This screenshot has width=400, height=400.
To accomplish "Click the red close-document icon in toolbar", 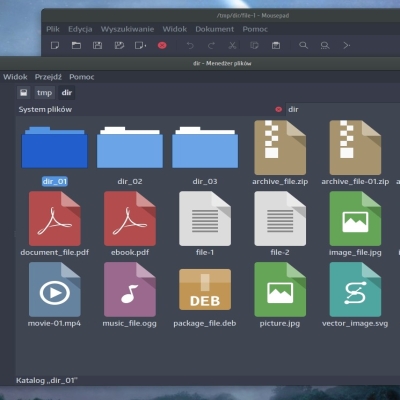I will [162, 45].
